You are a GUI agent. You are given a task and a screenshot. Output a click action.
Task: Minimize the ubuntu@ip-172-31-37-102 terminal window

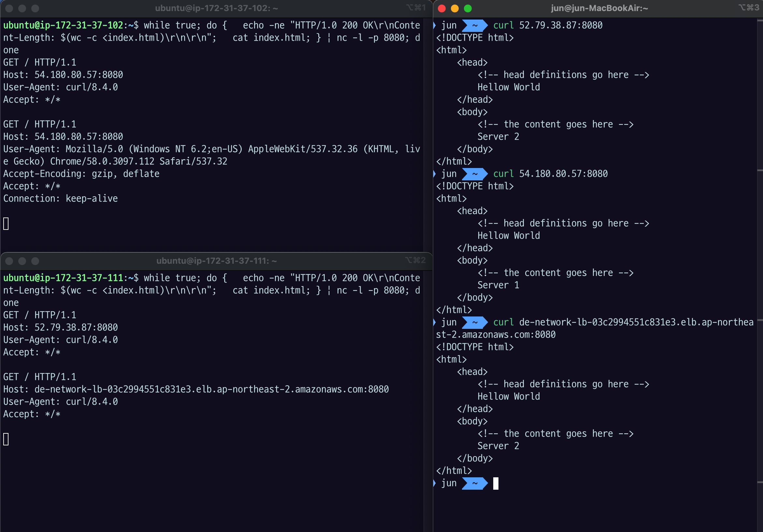pyautogui.click(x=22, y=9)
